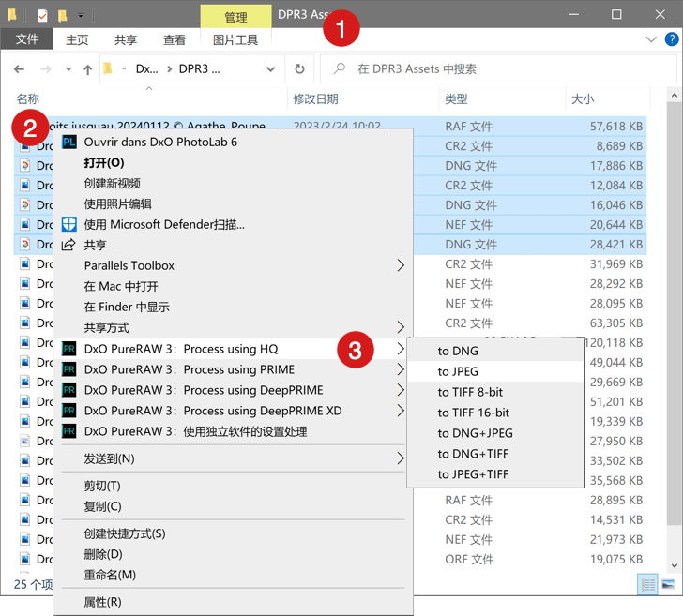Select the 管理 contextual tab
683x616 pixels.
coord(235,17)
